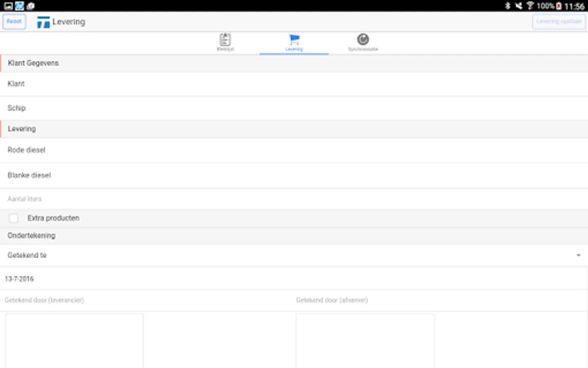
Task: Choose the Blanke diesel option
Action: pyautogui.click(x=294, y=175)
